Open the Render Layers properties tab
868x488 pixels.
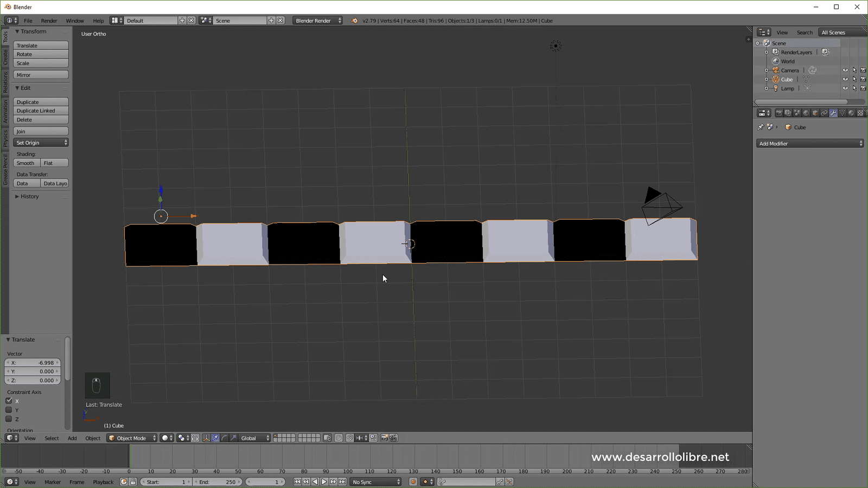coord(788,113)
